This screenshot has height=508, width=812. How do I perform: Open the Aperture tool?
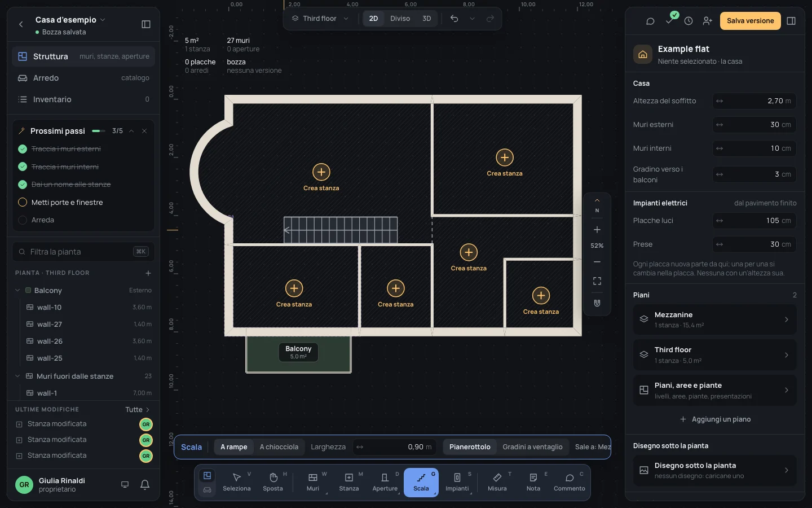[x=385, y=482]
